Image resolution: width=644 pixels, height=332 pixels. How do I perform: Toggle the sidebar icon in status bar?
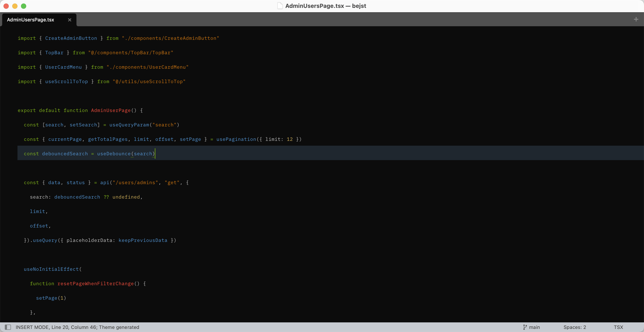[8, 327]
